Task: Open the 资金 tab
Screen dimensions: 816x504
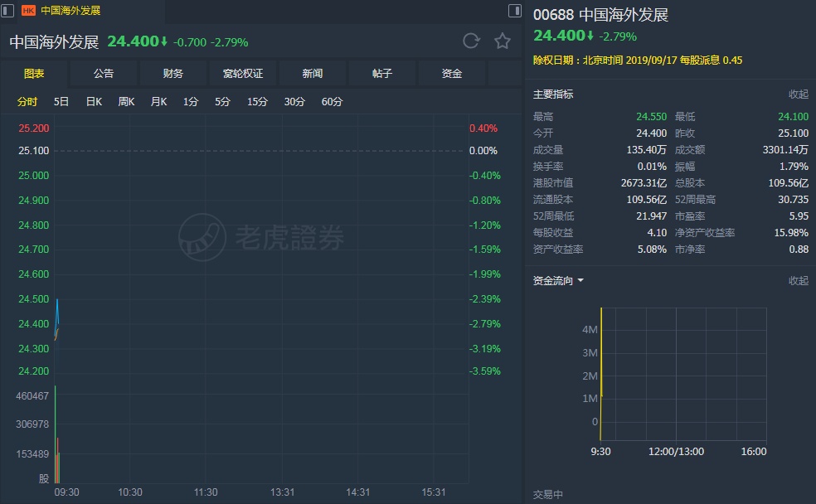Action: point(452,73)
